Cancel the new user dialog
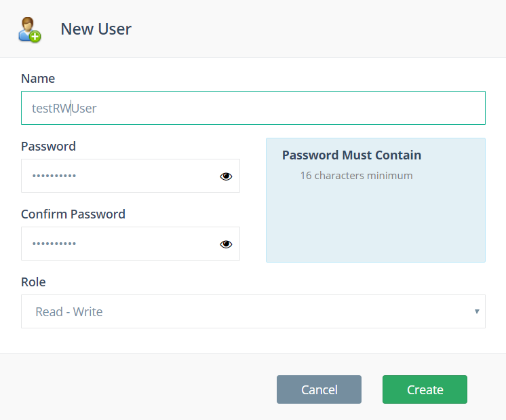The width and height of the screenshot is (506, 420). 319,389
